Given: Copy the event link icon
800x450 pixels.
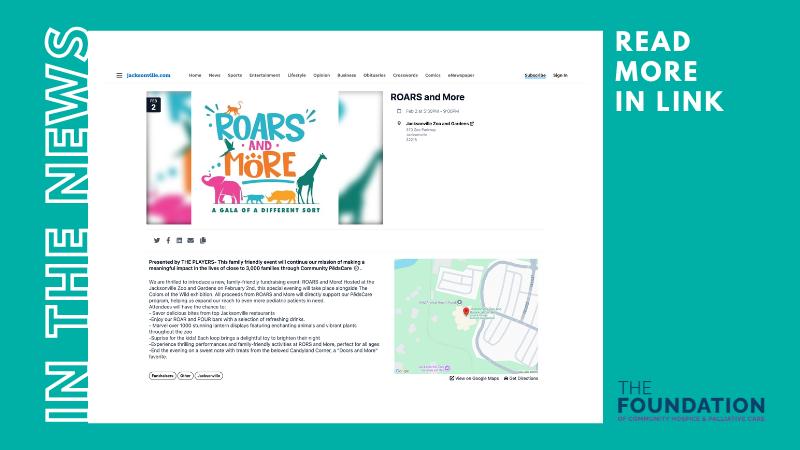Looking at the screenshot, I should tap(203, 240).
